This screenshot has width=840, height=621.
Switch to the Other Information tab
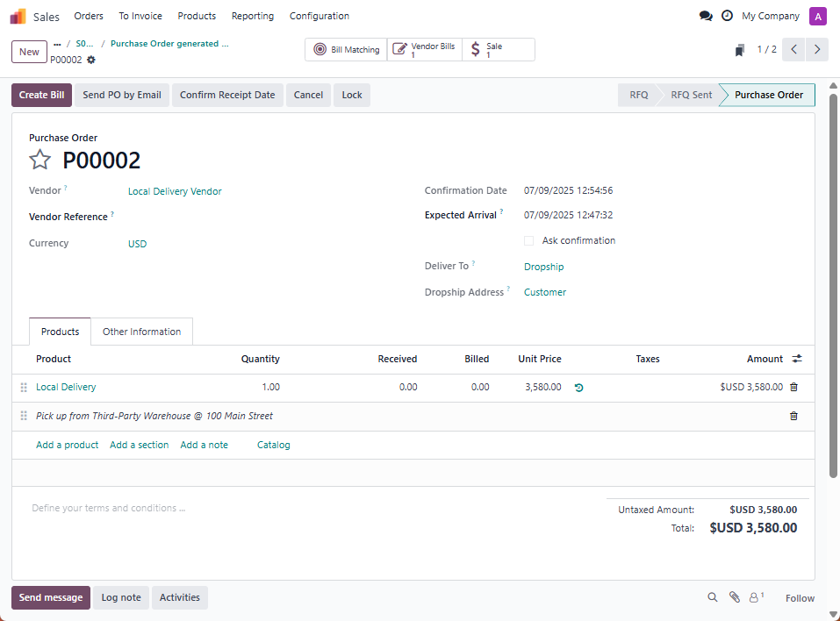[x=141, y=332]
